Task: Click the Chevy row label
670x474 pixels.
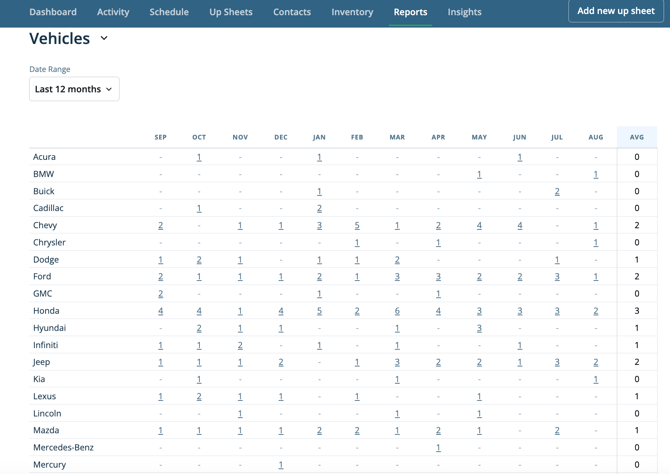Action: [x=45, y=225]
